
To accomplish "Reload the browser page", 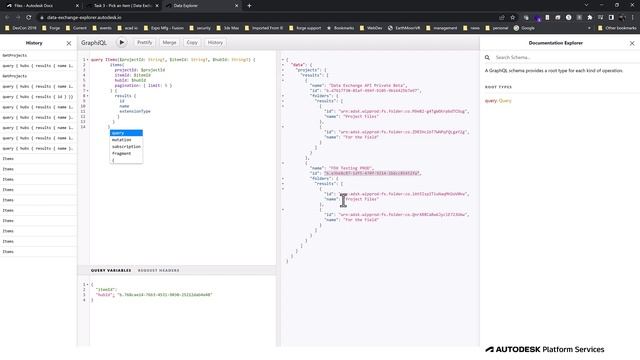I will [29, 18].
